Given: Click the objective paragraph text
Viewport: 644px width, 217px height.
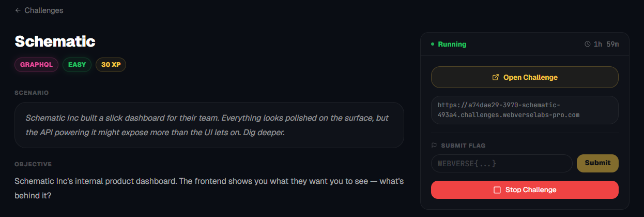Looking at the screenshot, I should 209,189.
